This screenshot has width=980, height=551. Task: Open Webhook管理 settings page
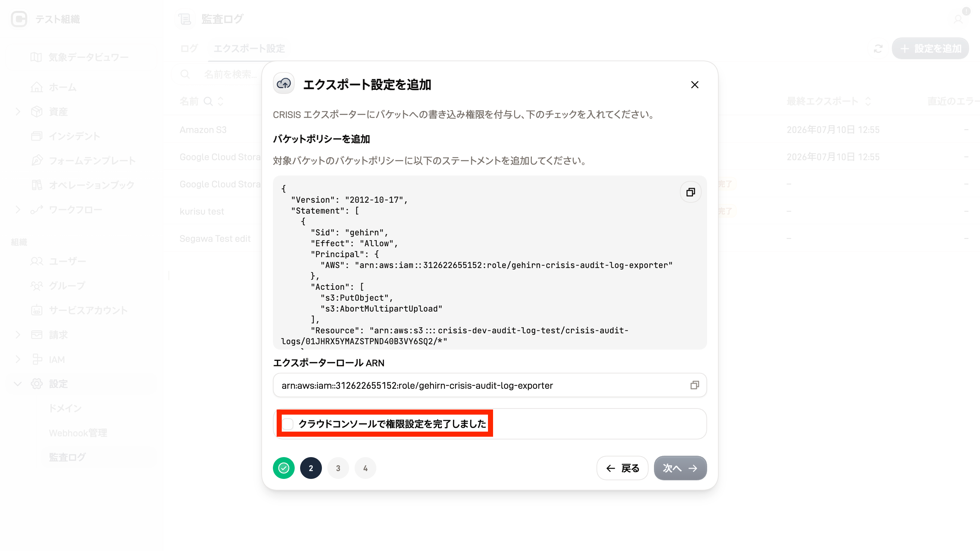pyautogui.click(x=78, y=433)
